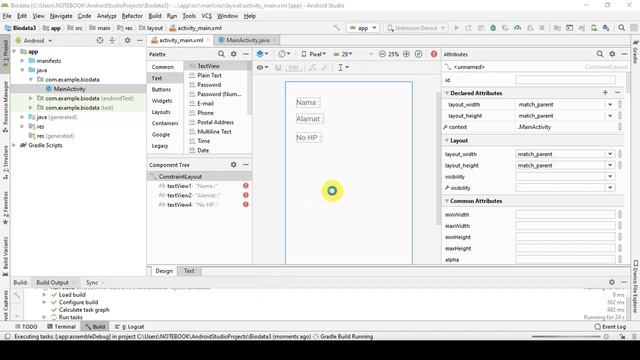Minimize the Palette panel

click(x=246, y=54)
